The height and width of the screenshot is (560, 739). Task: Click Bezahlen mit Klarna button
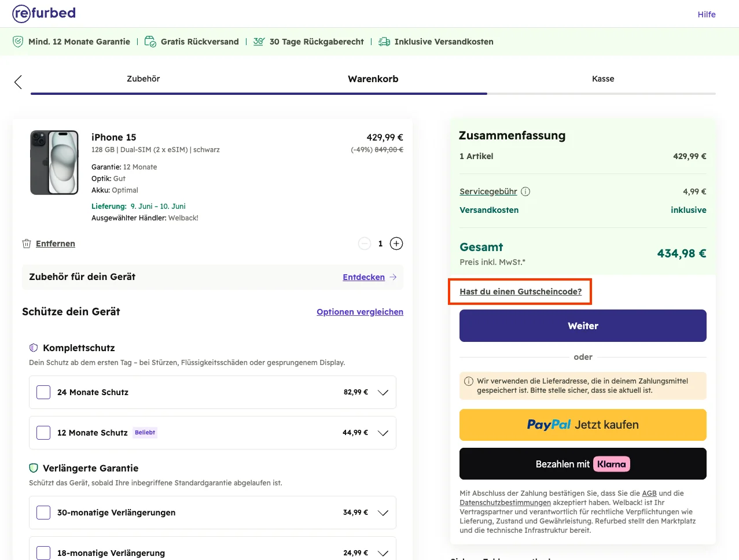click(583, 464)
